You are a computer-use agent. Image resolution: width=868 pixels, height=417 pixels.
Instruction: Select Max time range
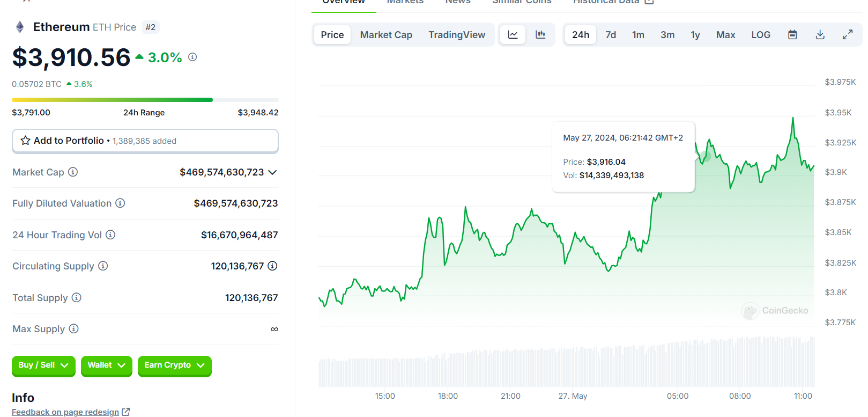726,35
